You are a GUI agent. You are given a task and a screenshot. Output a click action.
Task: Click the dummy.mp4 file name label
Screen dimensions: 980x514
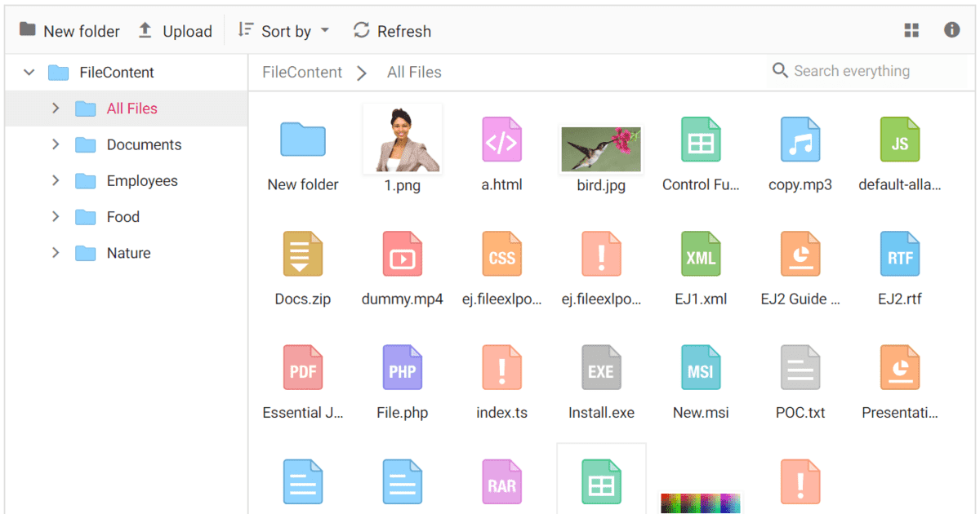(402, 299)
